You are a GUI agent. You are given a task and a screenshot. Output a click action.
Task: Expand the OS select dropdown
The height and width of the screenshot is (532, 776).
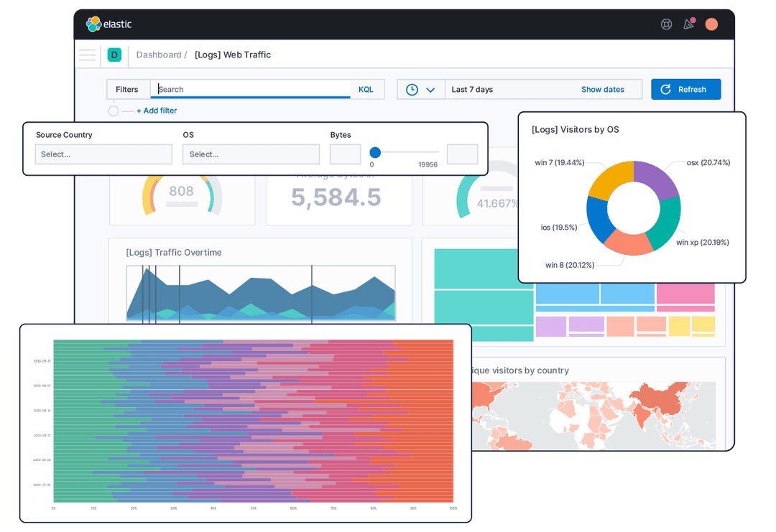click(250, 154)
